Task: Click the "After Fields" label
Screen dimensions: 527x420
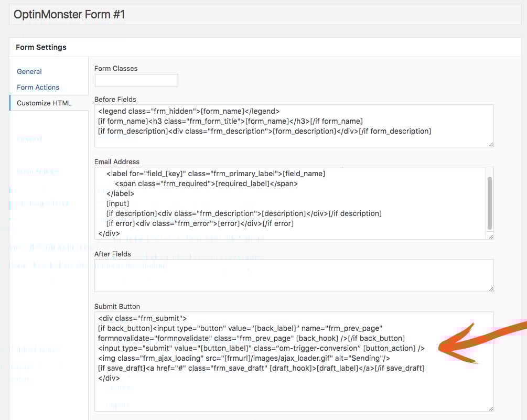Action: 113,254
